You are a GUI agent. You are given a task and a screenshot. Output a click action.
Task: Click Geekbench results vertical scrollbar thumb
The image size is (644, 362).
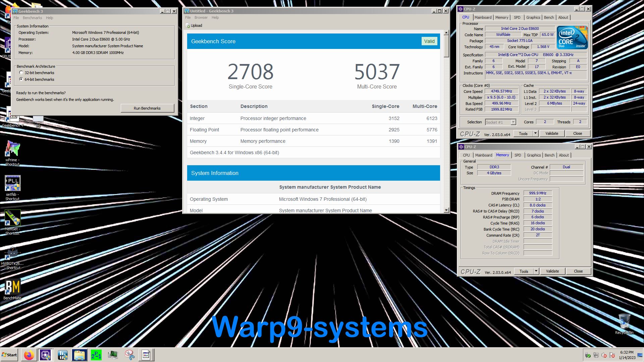446,46
